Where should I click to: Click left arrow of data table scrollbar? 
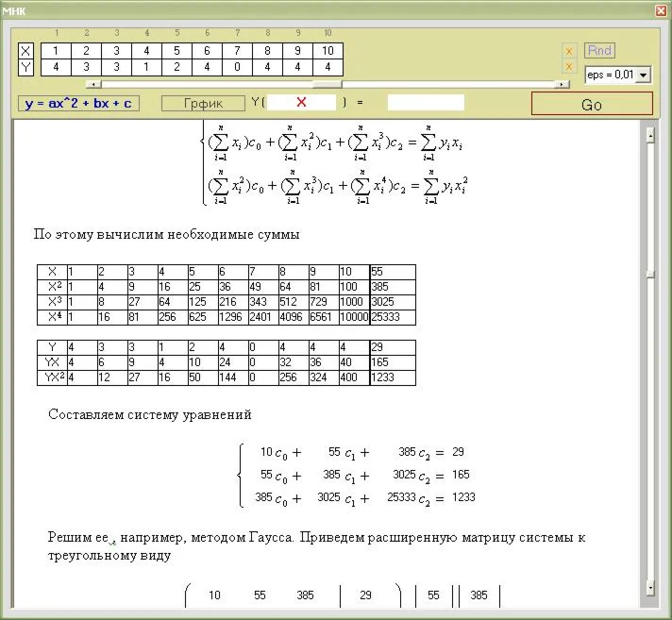[90, 84]
